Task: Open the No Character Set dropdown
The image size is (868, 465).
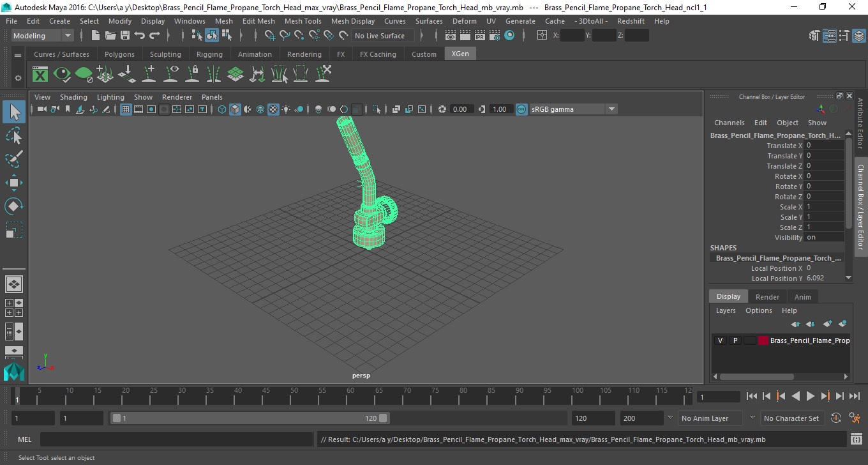Action: click(791, 418)
